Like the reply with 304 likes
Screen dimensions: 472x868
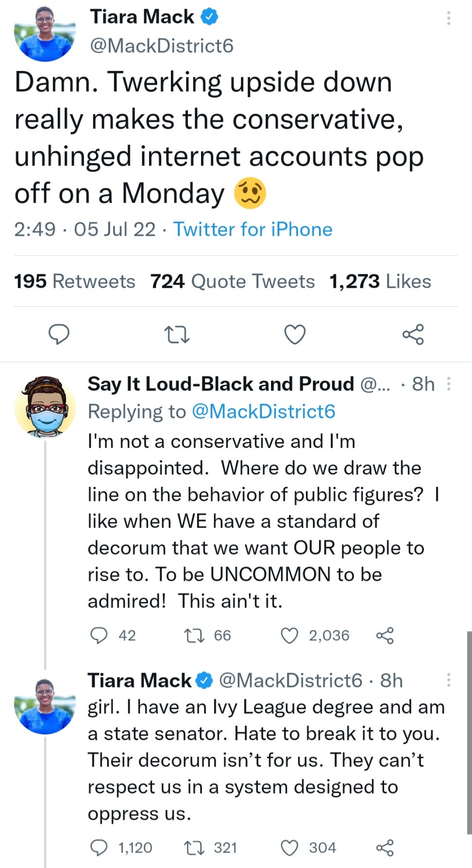pos(290,848)
